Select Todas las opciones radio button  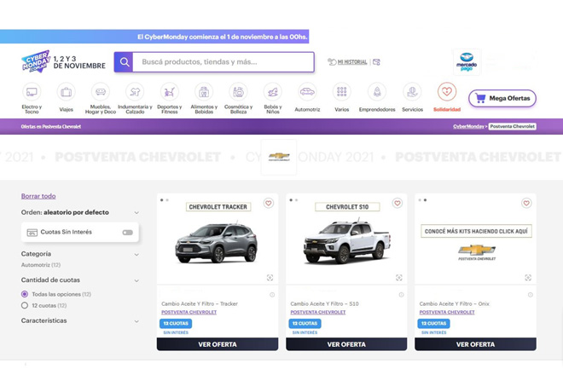tap(25, 294)
